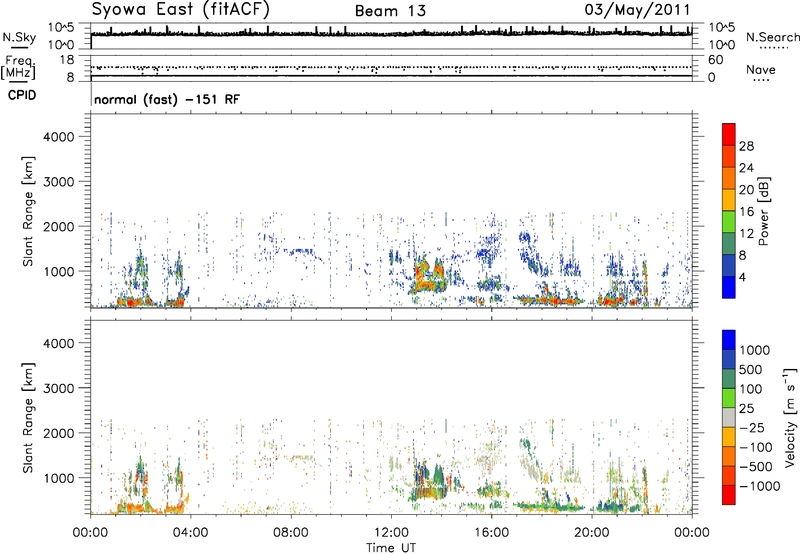Click the 'Freq. [MHz]' axis label
Screen dimensions: 800x554
18,68
